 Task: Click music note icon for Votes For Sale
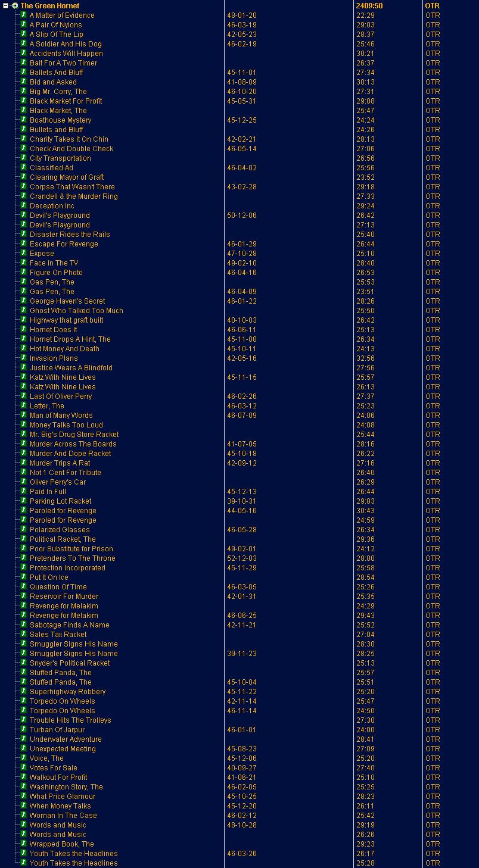pyautogui.click(x=24, y=767)
